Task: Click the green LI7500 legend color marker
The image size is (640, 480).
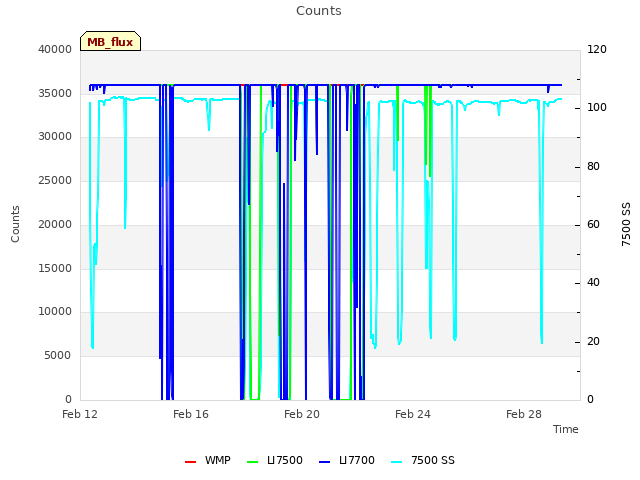Action: (x=253, y=462)
